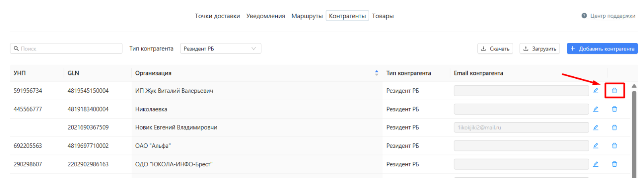Image resolution: width=644 pixels, height=178 pixels.
Task: Delete the Николаевка counterparty with trash icon
Action: pos(614,109)
